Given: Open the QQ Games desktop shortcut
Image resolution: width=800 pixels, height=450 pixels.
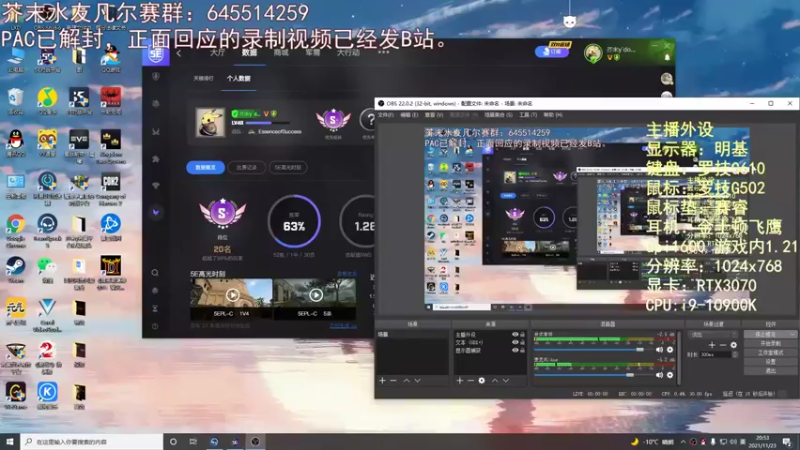Looking at the screenshot, I should coord(110,56).
